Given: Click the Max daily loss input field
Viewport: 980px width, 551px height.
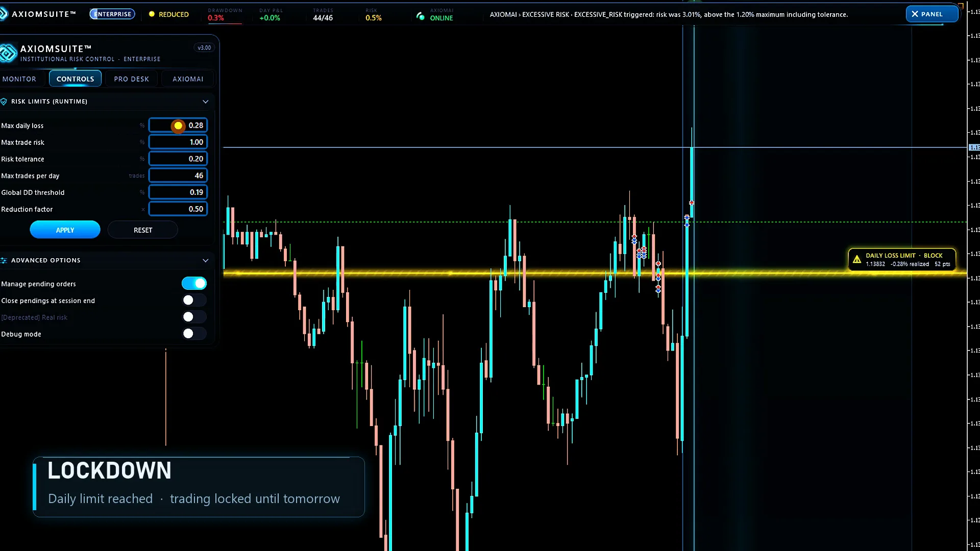Looking at the screenshot, I should (x=178, y=126).
